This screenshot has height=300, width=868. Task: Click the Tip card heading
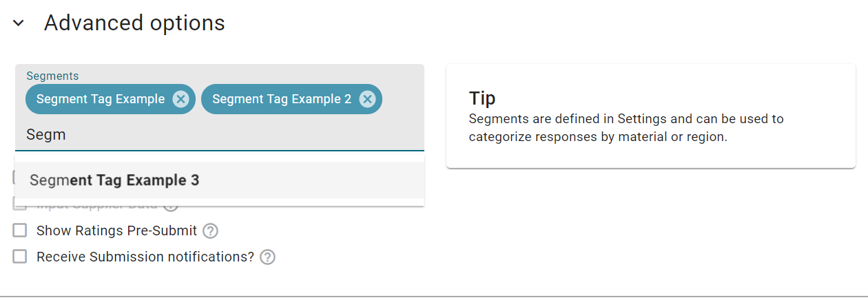[x=482, y=98]
